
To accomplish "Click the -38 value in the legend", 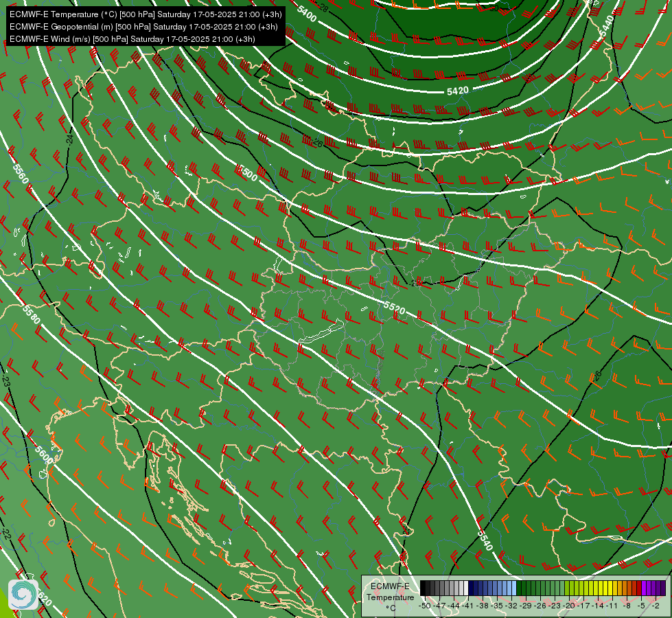I will click(x=482, y=606).
